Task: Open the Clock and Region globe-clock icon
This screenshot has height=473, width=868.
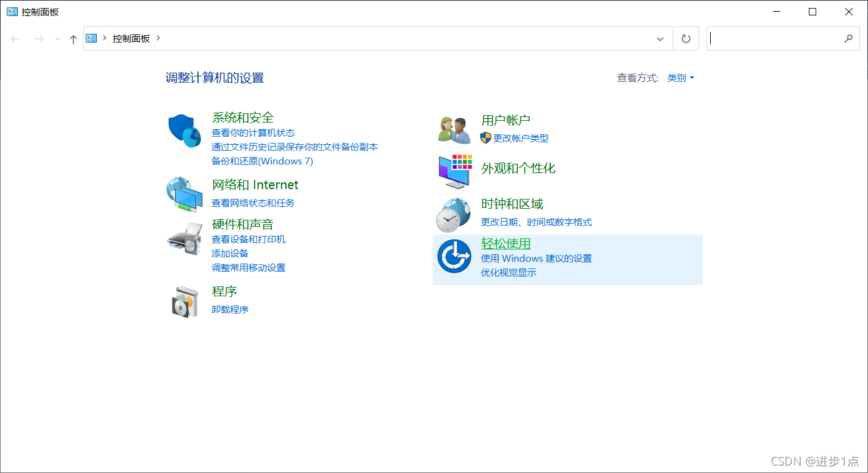Action: (x=454, y=215)
